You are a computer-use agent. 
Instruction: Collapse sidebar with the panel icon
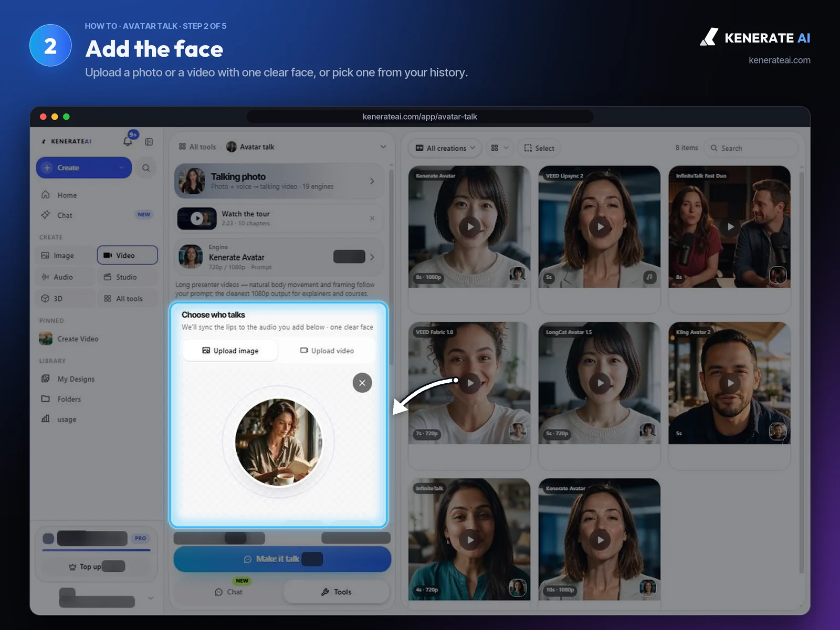coord(149,142)
